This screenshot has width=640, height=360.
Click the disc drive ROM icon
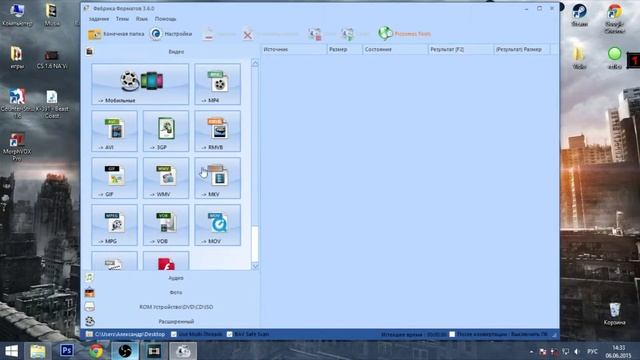pos(89,307)
